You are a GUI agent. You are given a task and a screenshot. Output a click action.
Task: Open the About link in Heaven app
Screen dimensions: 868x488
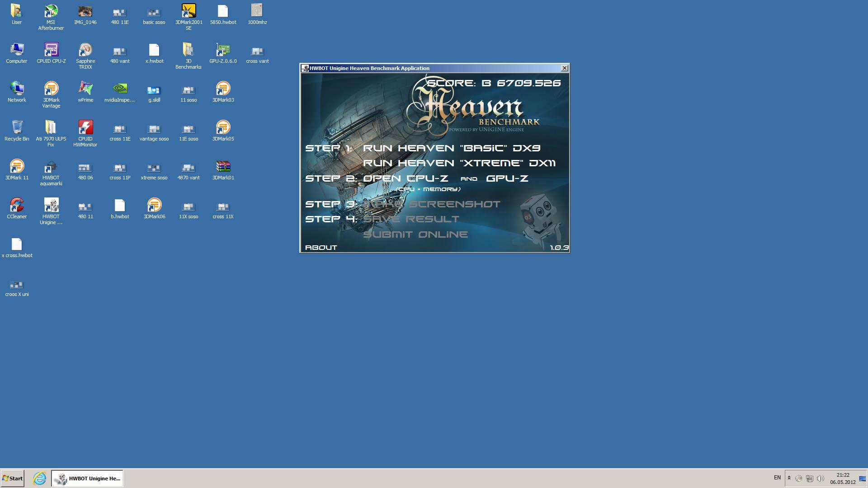321,248
